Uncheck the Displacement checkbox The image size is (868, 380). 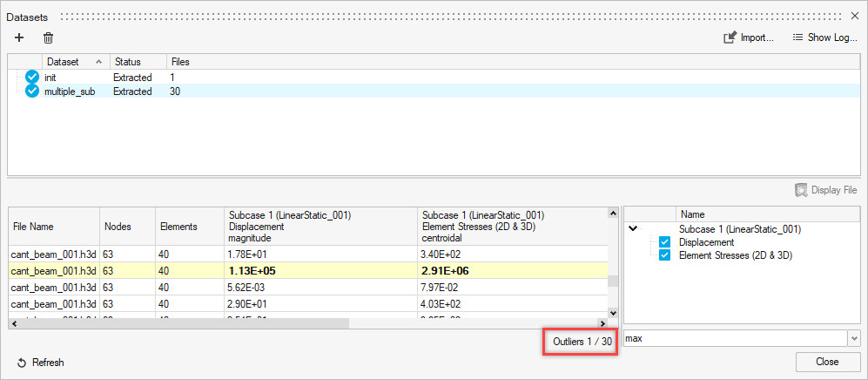click(x=665, y=242)
